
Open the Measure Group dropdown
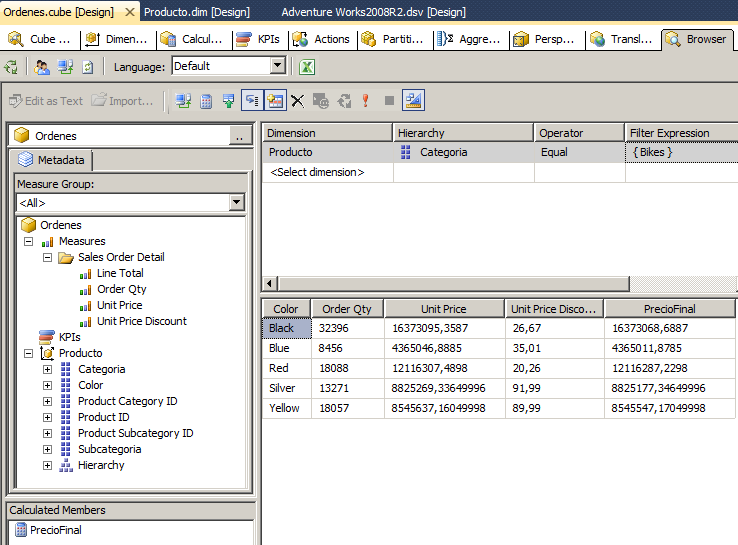(236, 203)
